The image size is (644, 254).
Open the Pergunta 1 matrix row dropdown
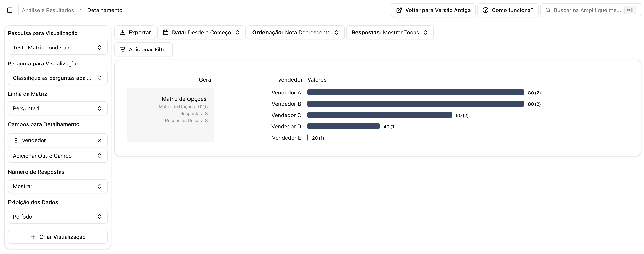58,108
